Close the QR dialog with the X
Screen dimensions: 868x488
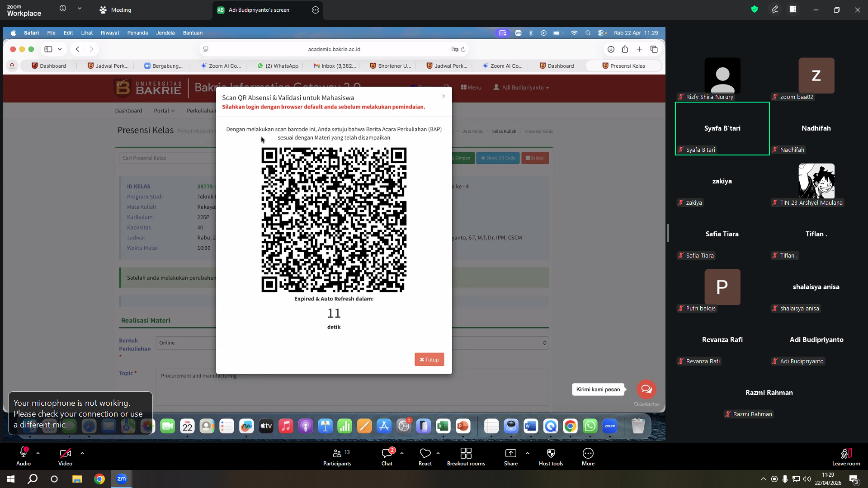pos(443,96)
